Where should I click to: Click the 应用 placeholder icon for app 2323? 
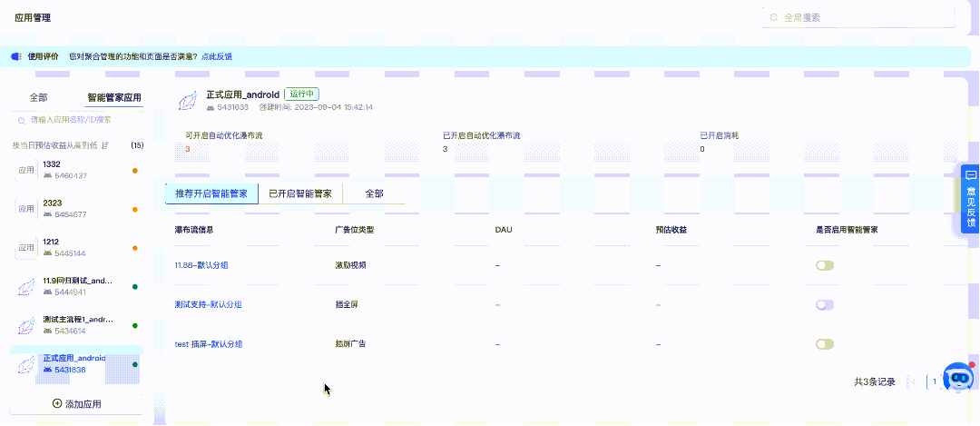coord(26,209)
